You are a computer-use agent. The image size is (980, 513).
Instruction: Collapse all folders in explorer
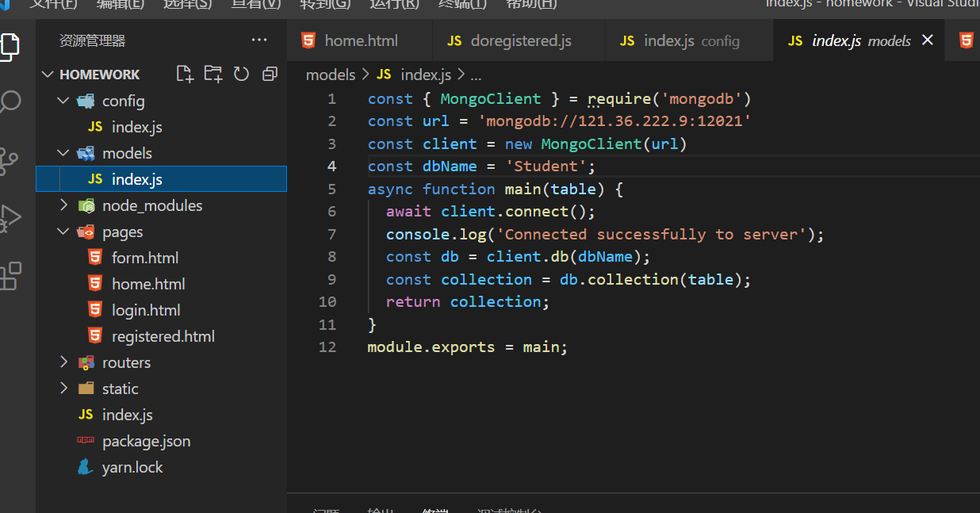coord(270,74)
